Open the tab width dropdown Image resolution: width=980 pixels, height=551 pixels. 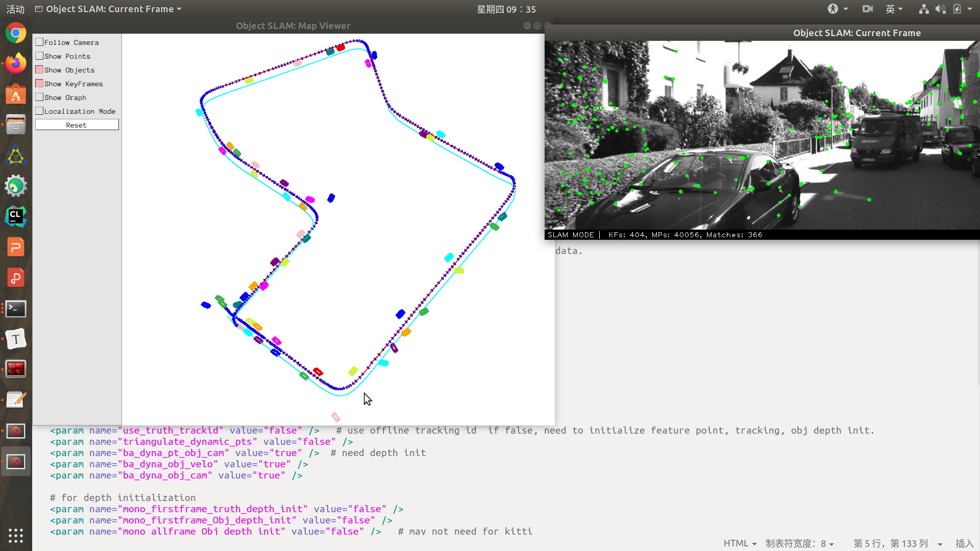click(x=799, y=543)
